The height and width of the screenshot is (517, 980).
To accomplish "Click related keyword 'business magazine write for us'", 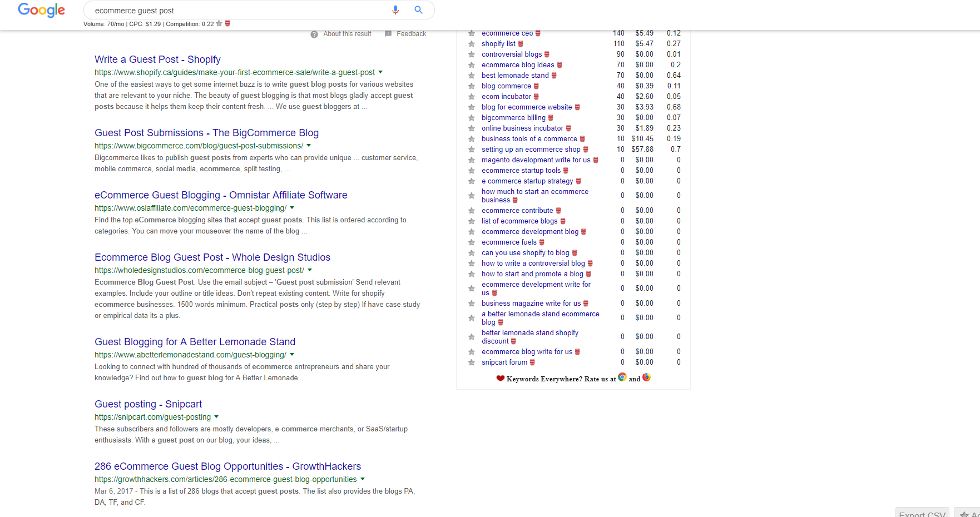I will [531, 304].
